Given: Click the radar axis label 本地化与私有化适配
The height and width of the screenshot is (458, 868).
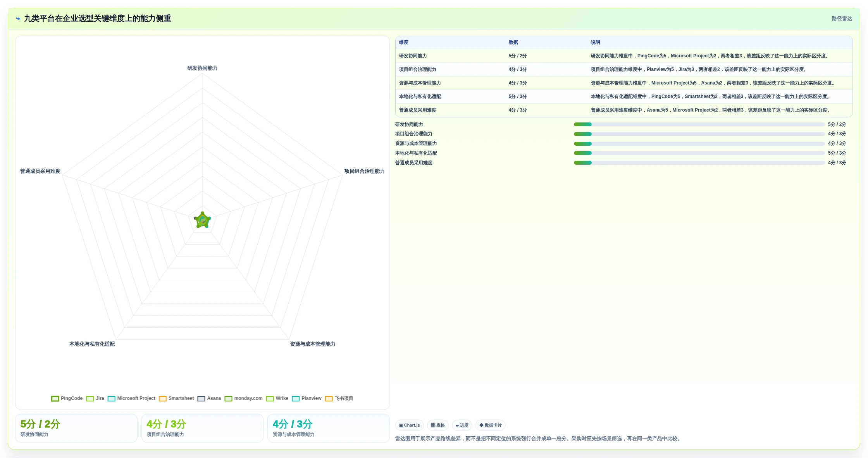Looking at the screenshot, I should pyautogui.click(x=92, y=344).
